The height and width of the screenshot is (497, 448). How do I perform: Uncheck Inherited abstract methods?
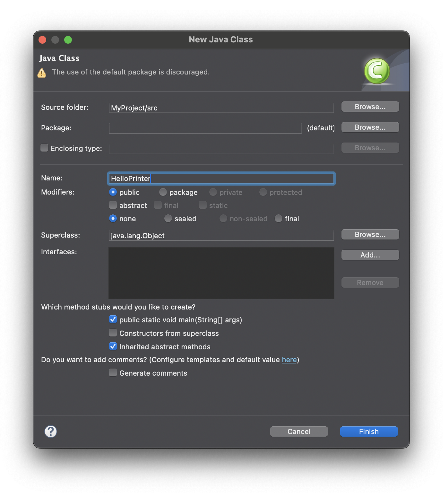(113, 346)
